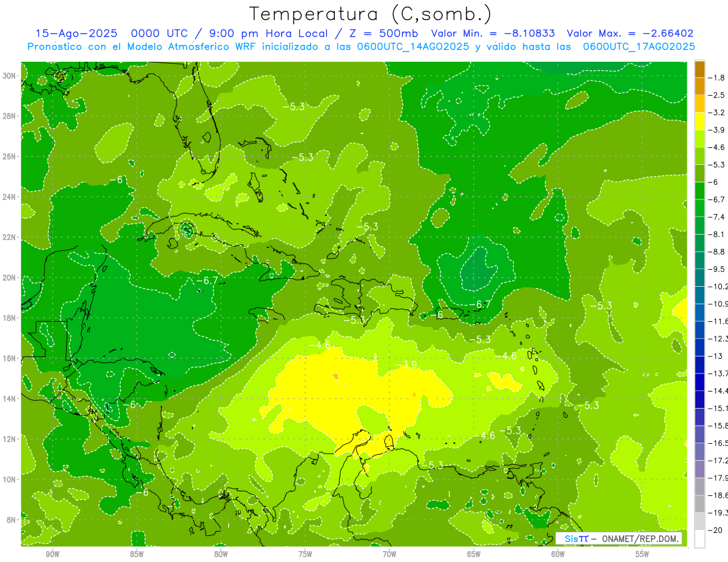728x562 pixels.
Task: Click the "-20" value on the color scale
Action: point(716,530)
